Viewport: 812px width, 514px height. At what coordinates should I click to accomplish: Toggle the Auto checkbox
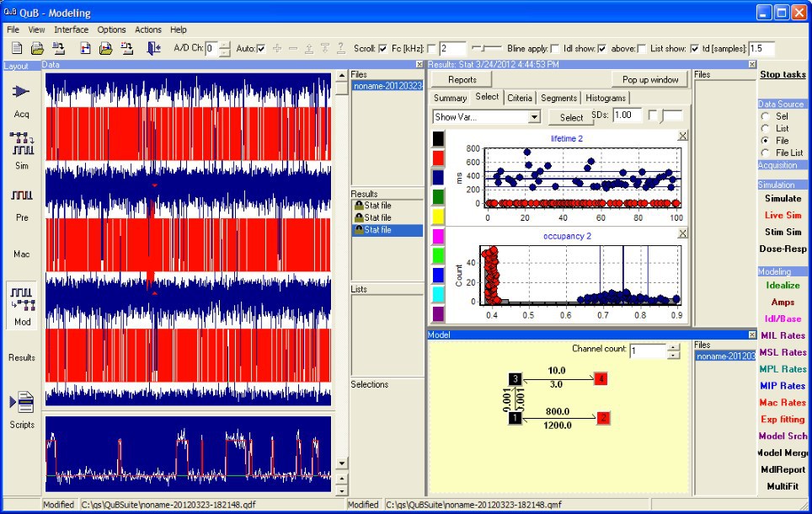(261, 48)
